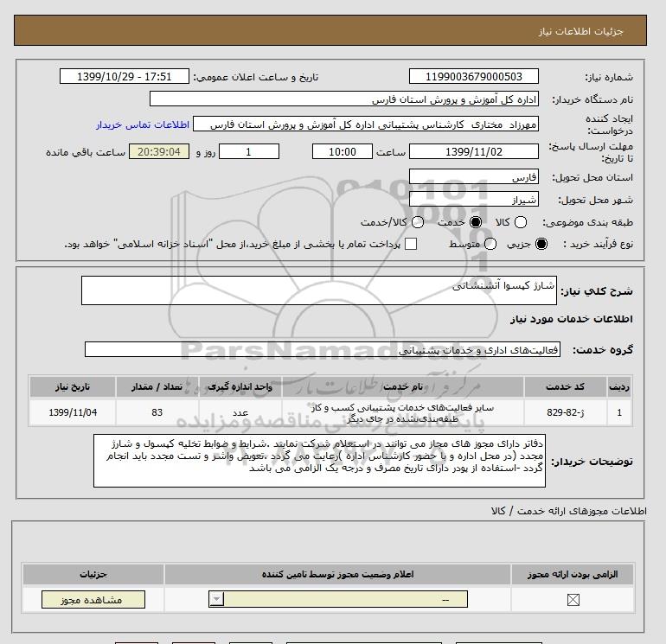Click the اطلاعات خدمات مورد نیاز heading
Screen dimensions: 666x644
pos(571,319)
